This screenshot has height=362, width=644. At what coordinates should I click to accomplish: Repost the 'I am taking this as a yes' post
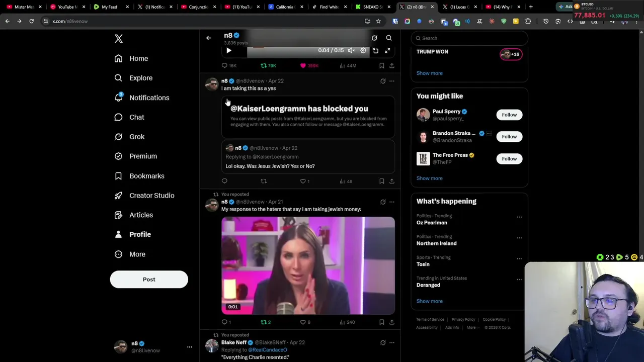click(x=264, y=181)
